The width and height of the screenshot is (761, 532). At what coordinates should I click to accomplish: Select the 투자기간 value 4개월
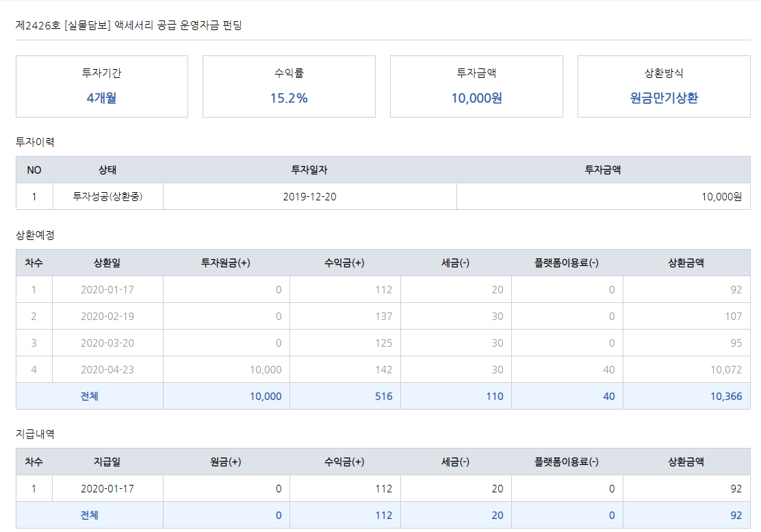101,98
